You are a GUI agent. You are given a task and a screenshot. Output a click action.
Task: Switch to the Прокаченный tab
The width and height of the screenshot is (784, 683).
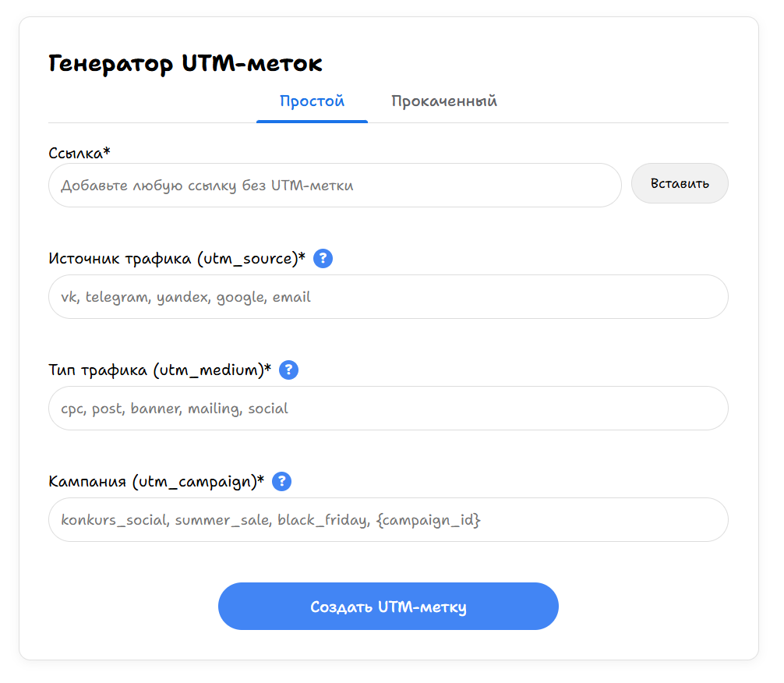pyautogui.click(x=443, y=101)
